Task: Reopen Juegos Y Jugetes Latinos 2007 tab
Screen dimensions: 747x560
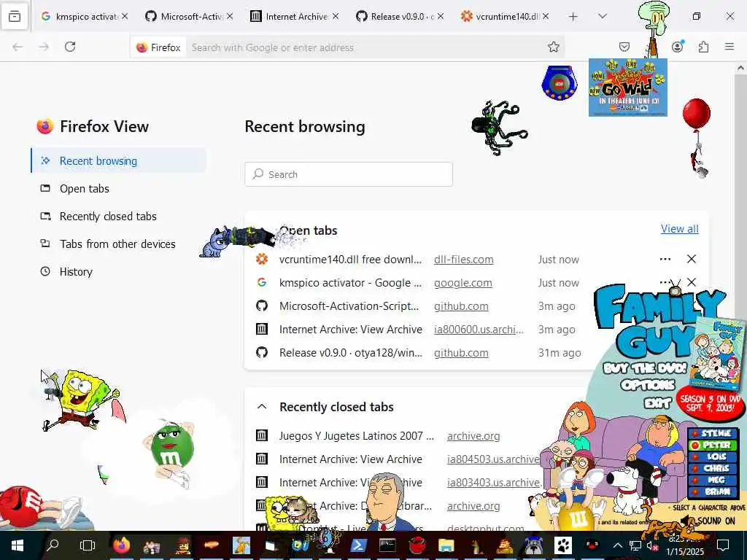Action: (x=356, y=436)
